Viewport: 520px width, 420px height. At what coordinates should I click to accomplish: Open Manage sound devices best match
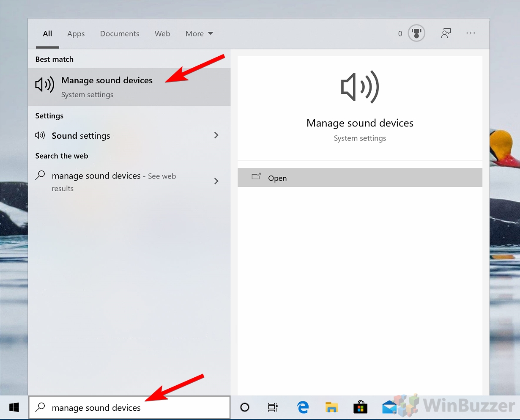click(x=129, y=87)
